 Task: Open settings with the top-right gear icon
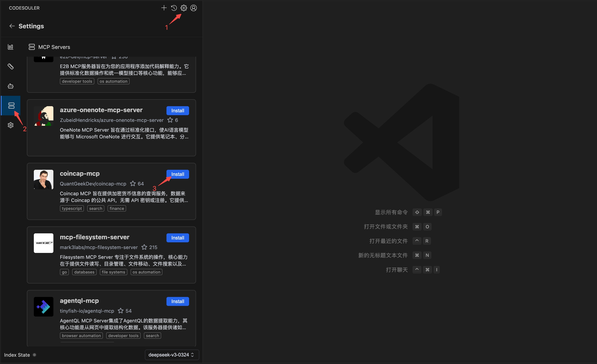(184, 8)
